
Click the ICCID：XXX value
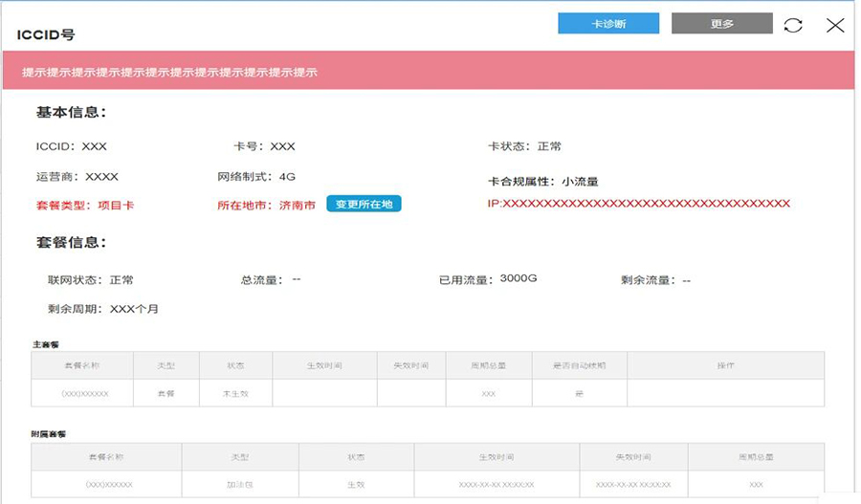[x=72, y=146]
